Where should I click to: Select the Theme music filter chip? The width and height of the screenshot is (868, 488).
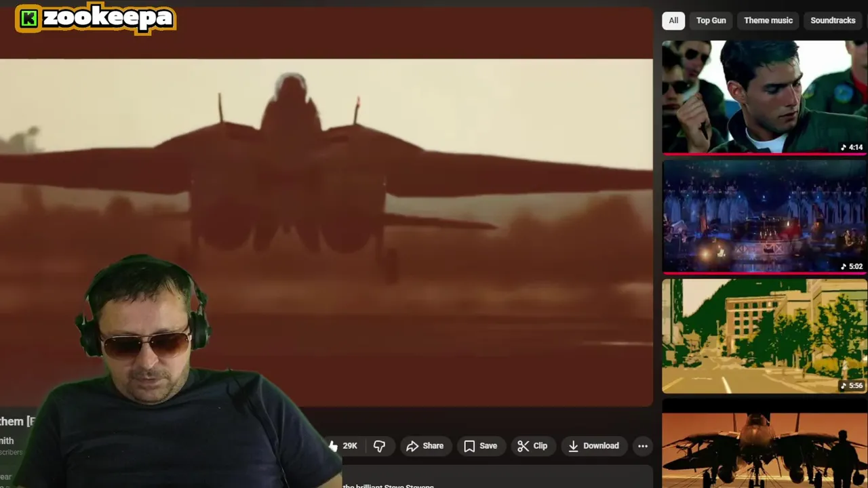point(768,20)
